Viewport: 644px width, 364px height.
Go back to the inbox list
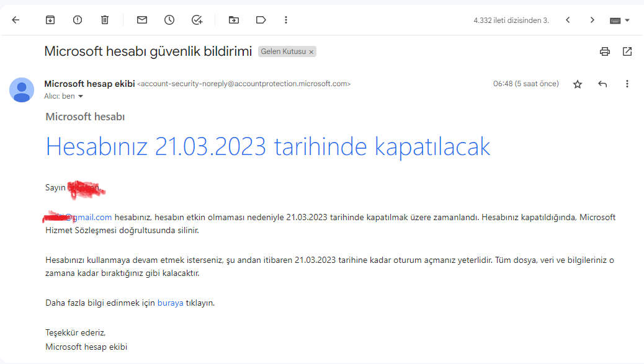point(16,20)
